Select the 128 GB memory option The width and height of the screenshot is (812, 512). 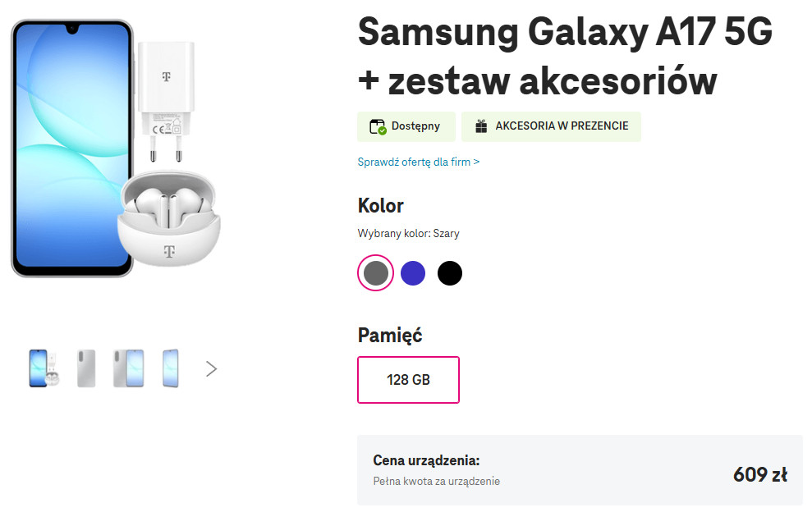[408, 380]
